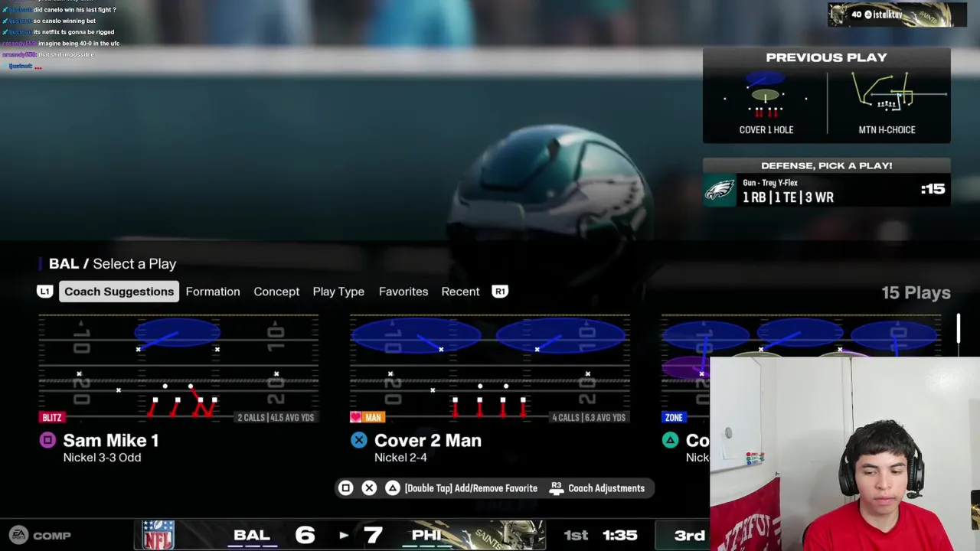Click the PHI team abbreviation

pyautogui.click(x=426, y=535)
